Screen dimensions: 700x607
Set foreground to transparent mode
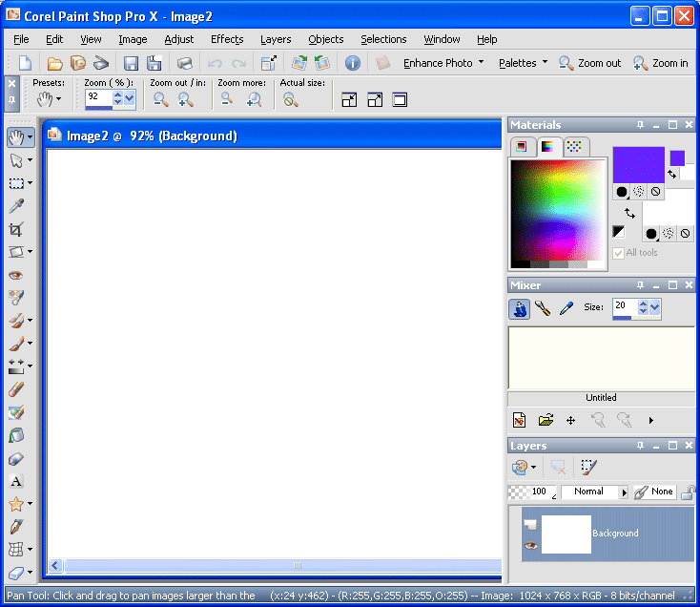pos(655,192)
